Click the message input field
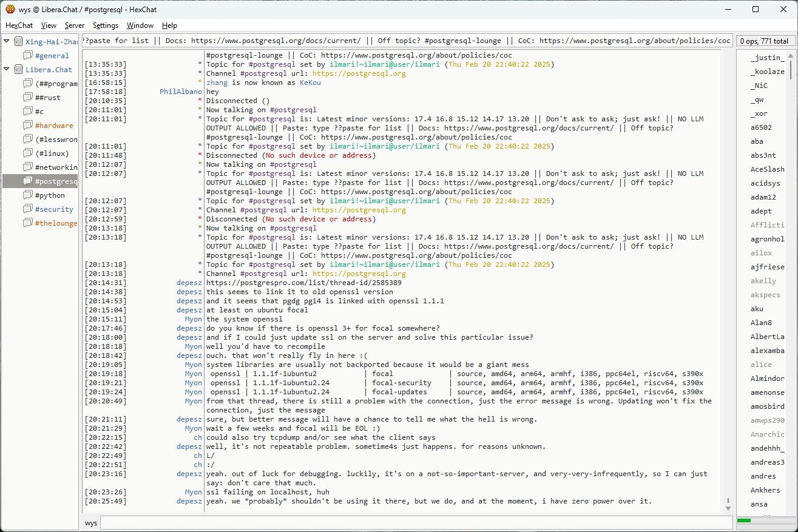 (416, 523)
